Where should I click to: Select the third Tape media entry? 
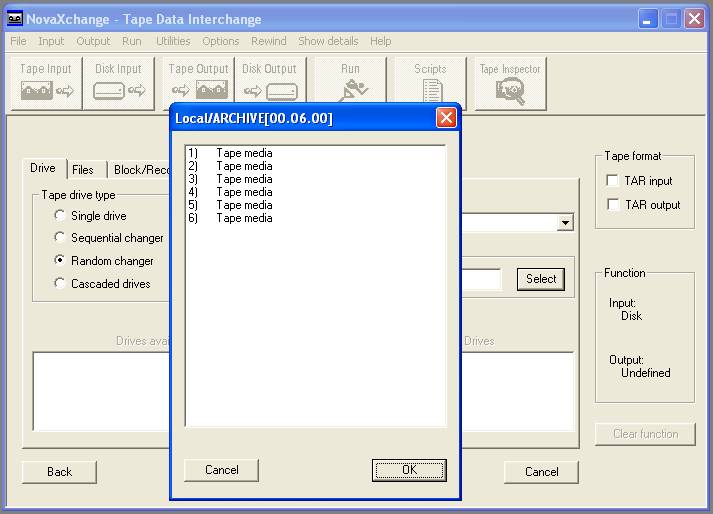click(244, 179)
